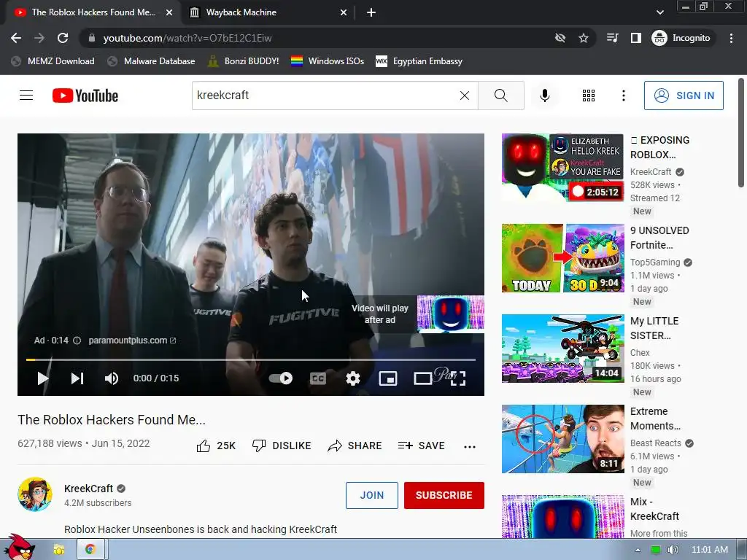Close the Wayback Machine tab
The image size is (747, 560).
tap(344, 12)
